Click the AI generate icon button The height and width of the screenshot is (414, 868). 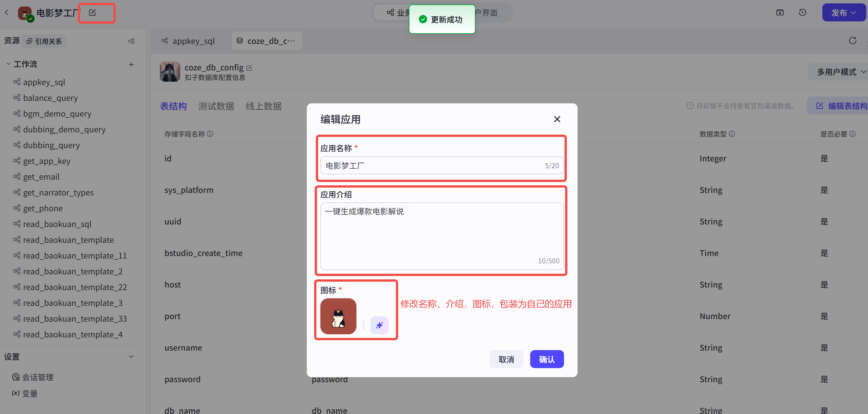(x=379, y=325)
